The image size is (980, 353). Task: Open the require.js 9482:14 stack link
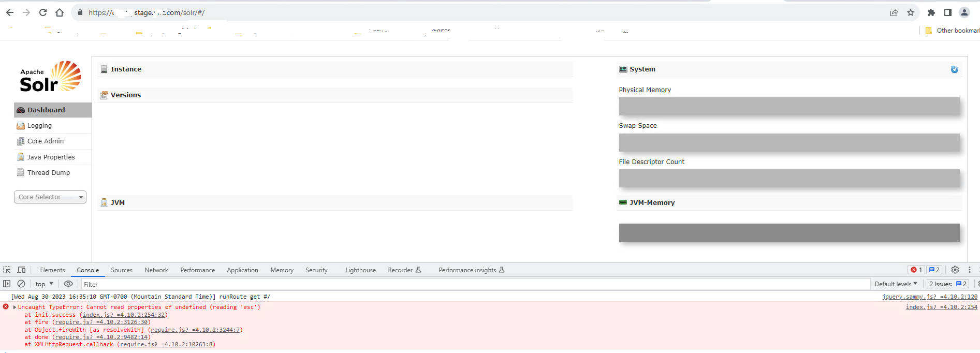[101, 337]
